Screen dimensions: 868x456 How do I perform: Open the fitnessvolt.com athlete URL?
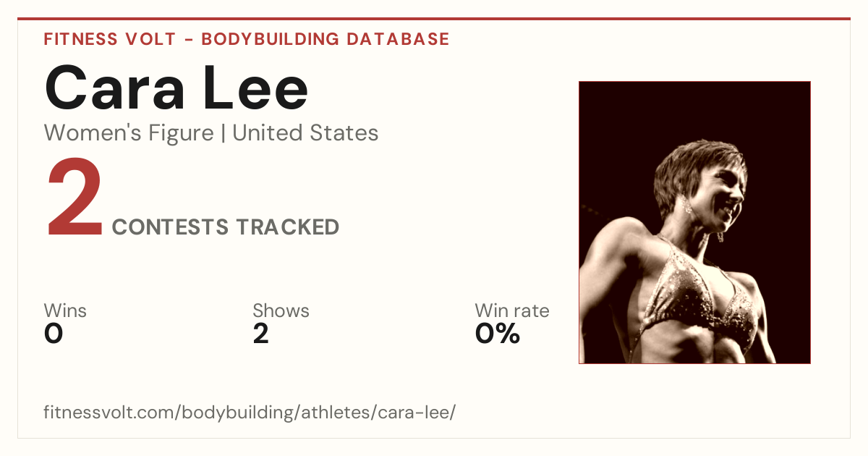[x=250, y=413]
